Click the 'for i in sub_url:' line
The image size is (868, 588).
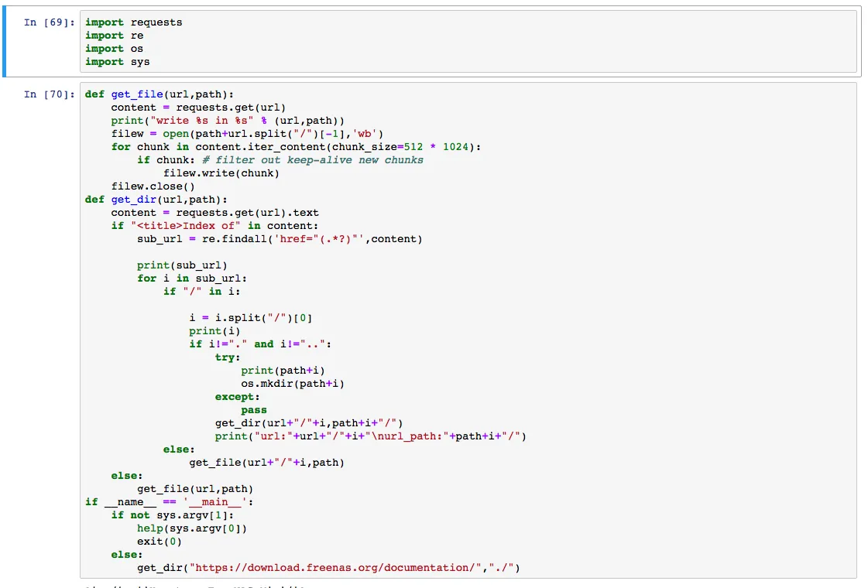[x=191, y=279]
